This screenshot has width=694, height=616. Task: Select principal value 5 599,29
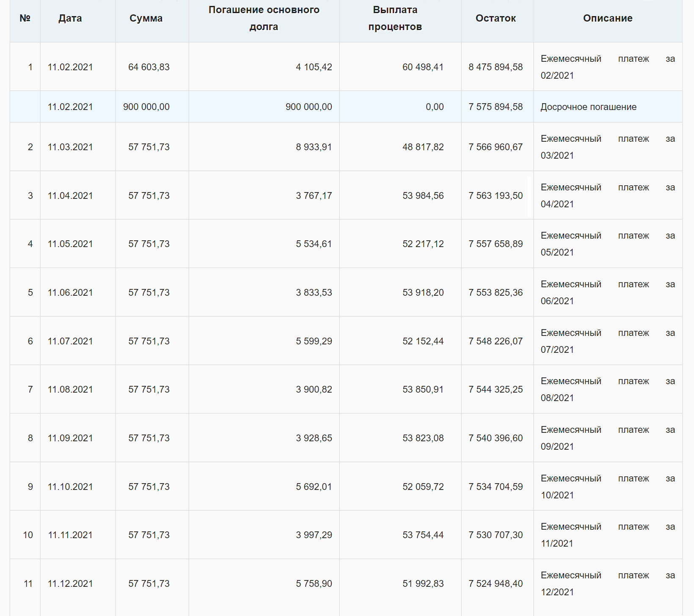coord(314,341)
